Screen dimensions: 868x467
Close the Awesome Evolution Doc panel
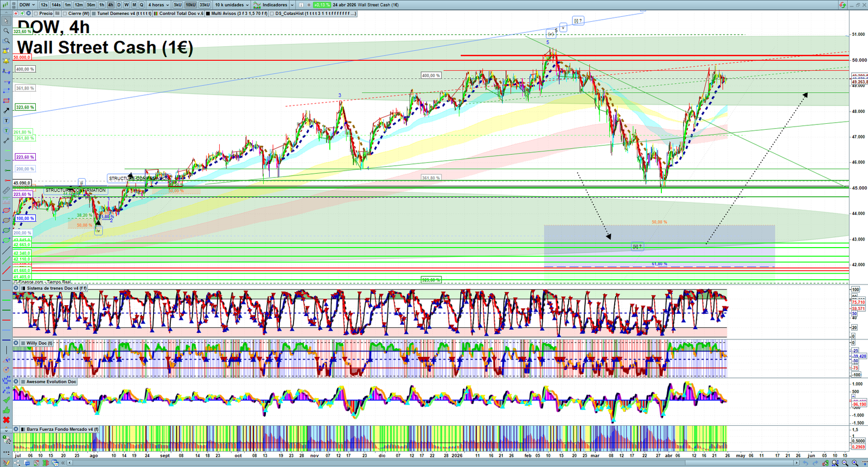tap(16, 382)
